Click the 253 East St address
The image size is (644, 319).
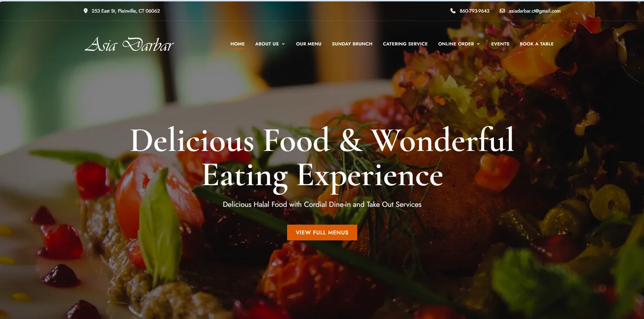pyautogui.click(x=126, y=11)
